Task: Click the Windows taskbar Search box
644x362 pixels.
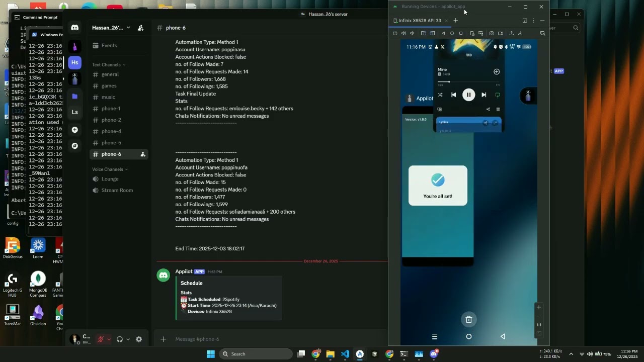Action: (256, 354)
